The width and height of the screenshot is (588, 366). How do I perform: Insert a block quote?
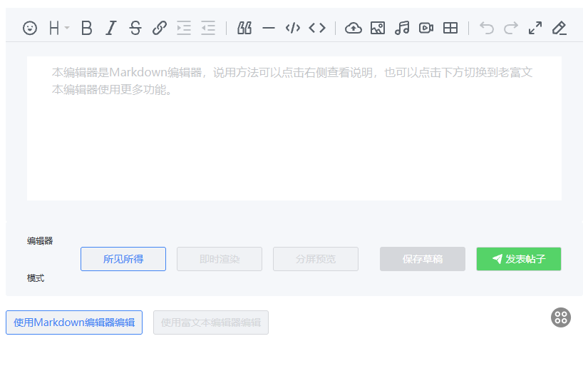pyautogui.click(x=244, y=28)
